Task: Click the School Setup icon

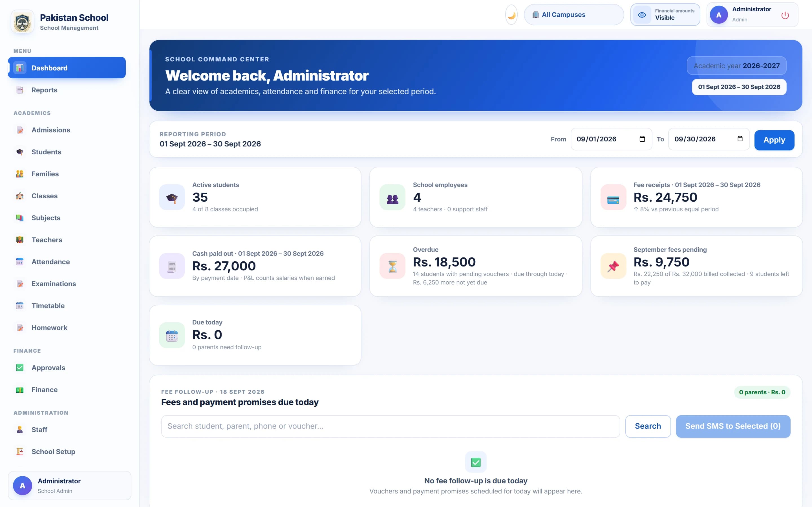Action: [20, 452]
